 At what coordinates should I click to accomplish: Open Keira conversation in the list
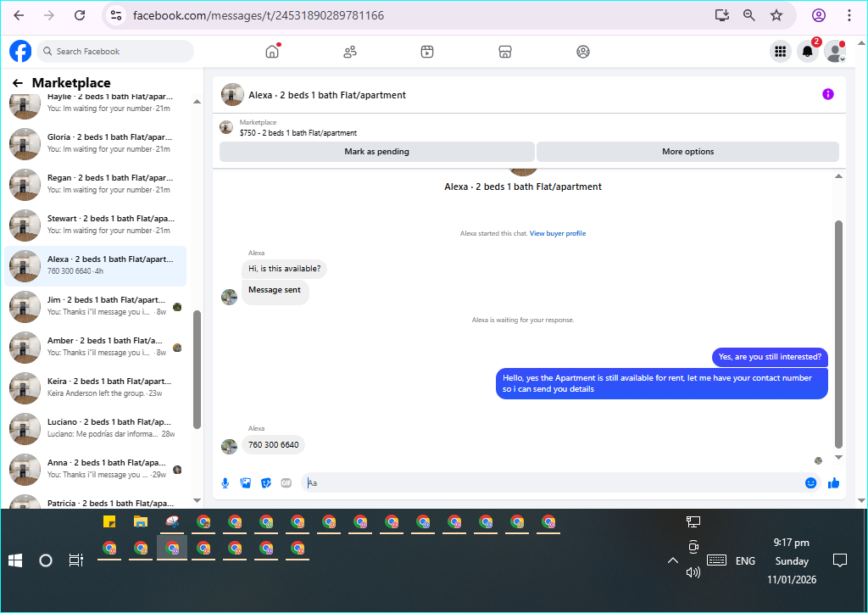[96, 387]
